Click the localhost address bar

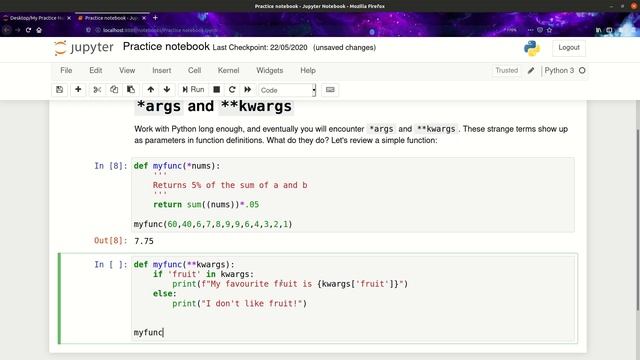click(x=160, y=30)
